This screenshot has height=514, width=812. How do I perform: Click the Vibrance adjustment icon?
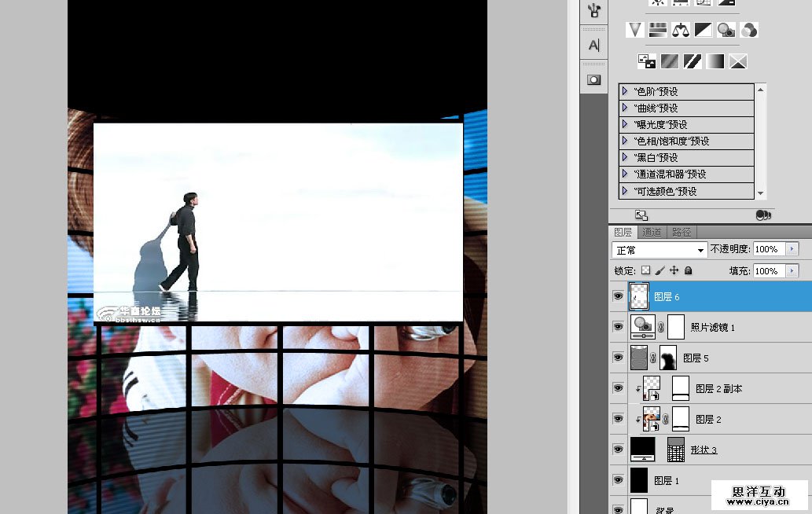coord(635,30)
